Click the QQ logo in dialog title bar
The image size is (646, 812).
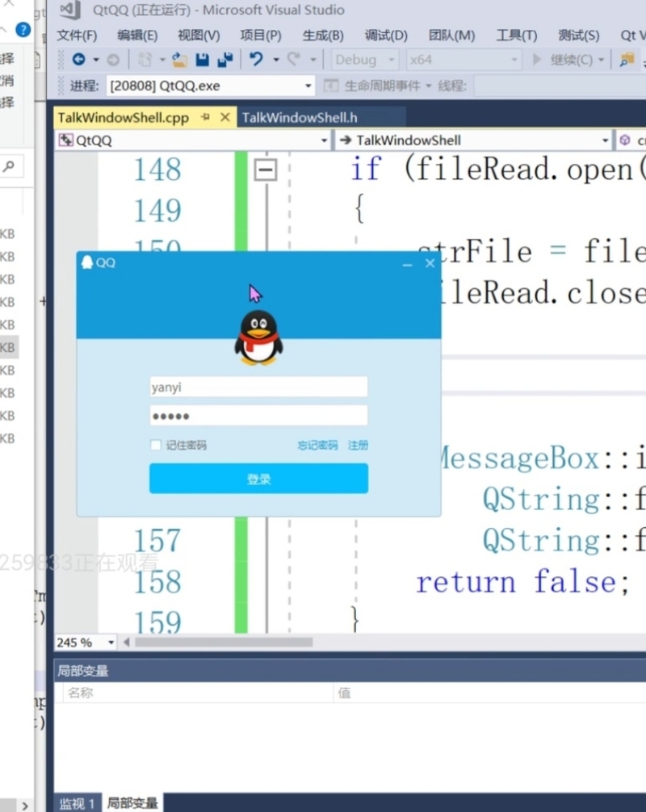pyautogui.click(x=87, y=262)
